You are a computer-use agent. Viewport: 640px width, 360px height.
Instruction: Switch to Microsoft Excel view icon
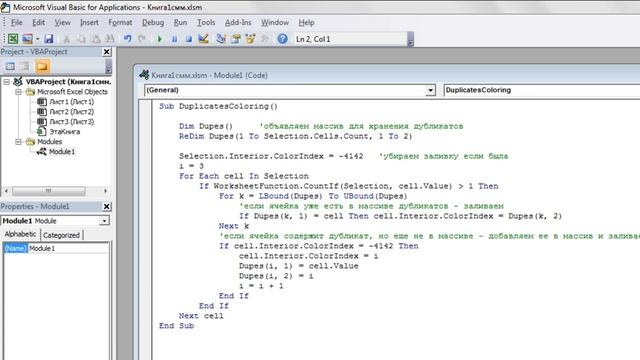(13, 39)
